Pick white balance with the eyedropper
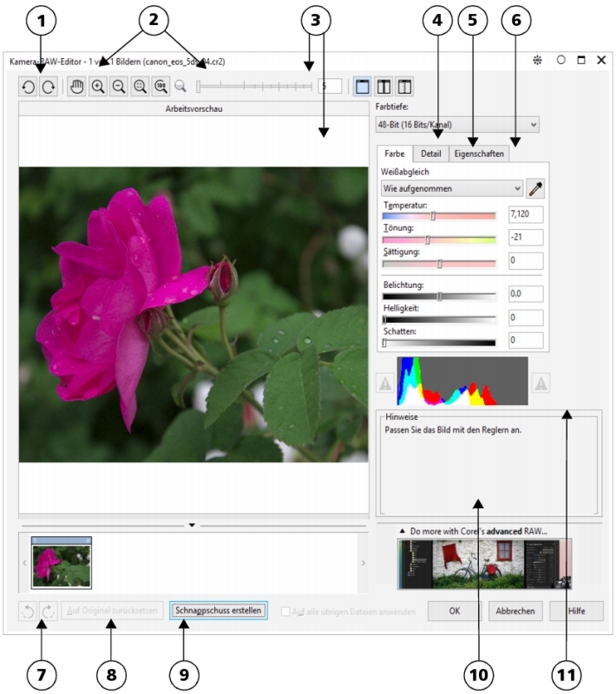Screen dimensions: 616x694 click(x=536, y=187)
